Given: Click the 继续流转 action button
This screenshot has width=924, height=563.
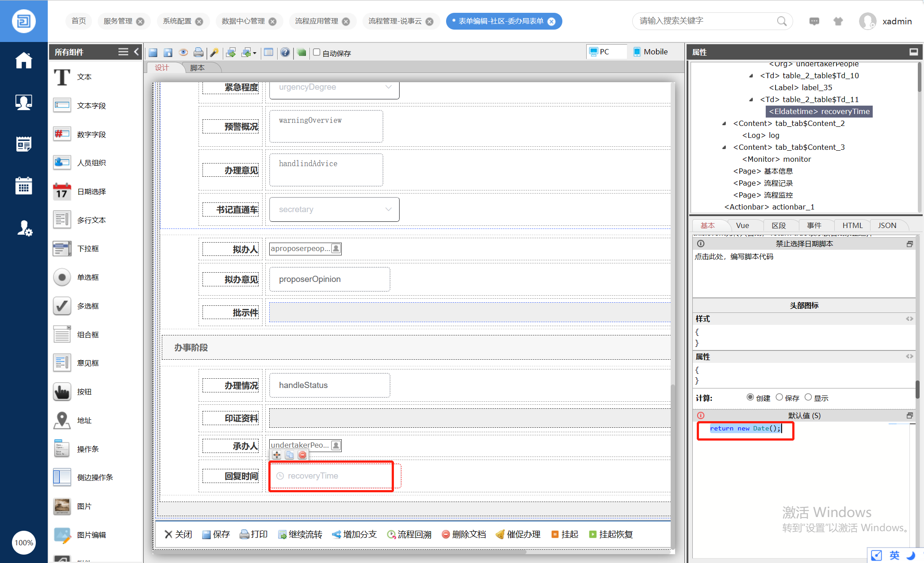Looking at the screenshot, I should pyautogui.click(x=300, y=534).
